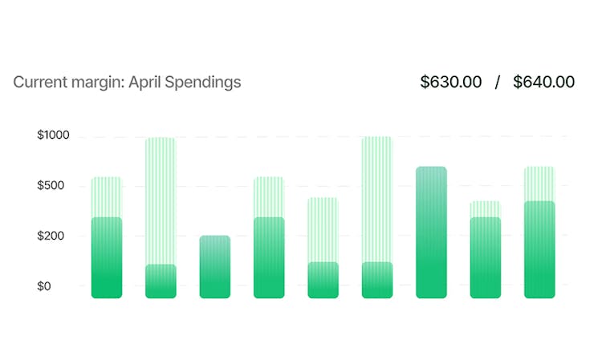Screen dimensions: 602x364
Task: Click the short solid base of the sixth bar
Action: click(377, 280)
